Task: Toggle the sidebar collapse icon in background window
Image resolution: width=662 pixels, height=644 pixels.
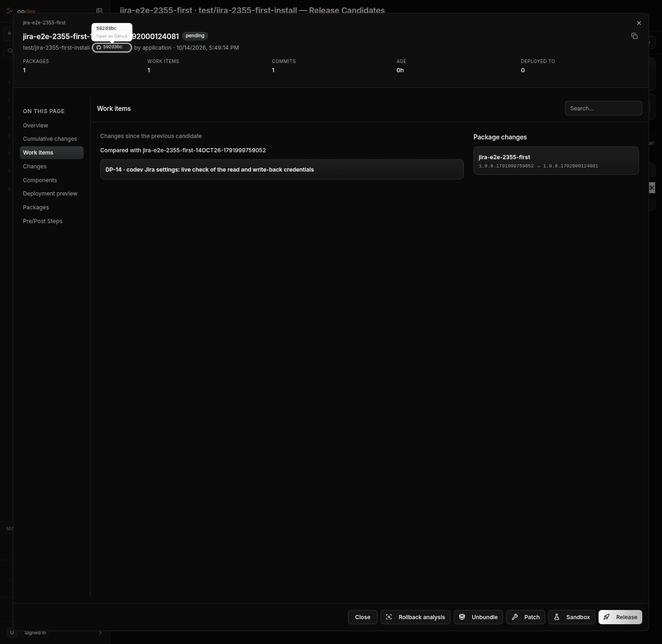Action: 99,11
